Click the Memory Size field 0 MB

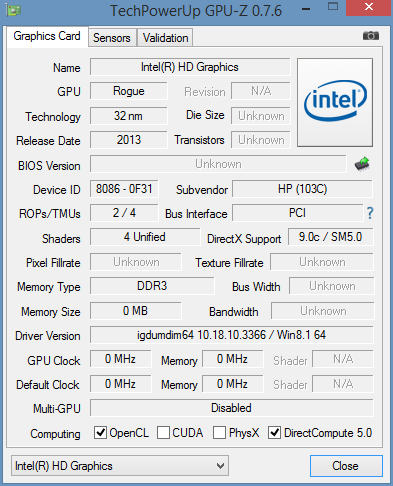[136, 311]
